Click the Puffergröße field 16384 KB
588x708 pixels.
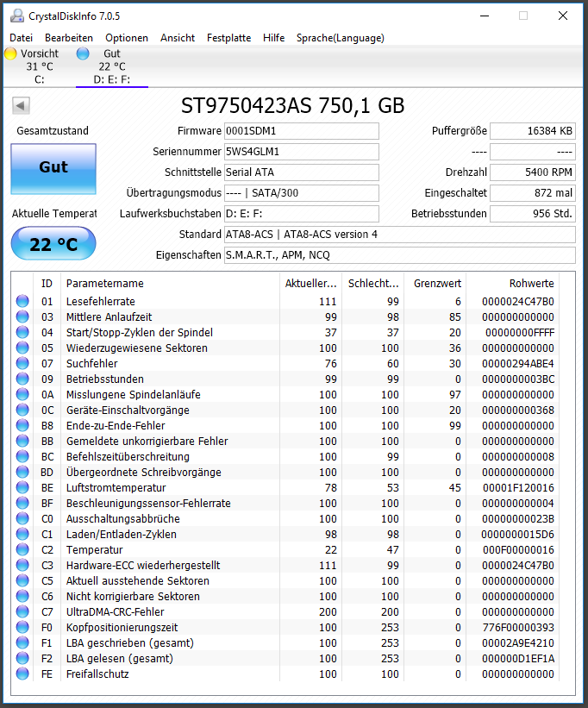[x=533, y=131]
